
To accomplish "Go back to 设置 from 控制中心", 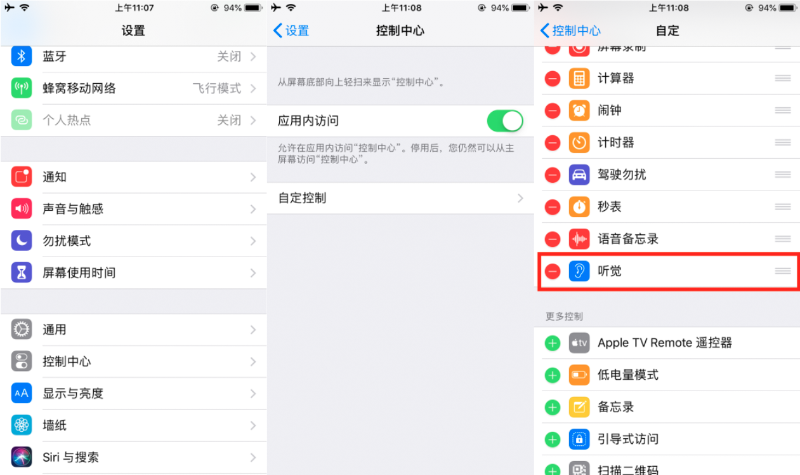I will tap(291, 31).
